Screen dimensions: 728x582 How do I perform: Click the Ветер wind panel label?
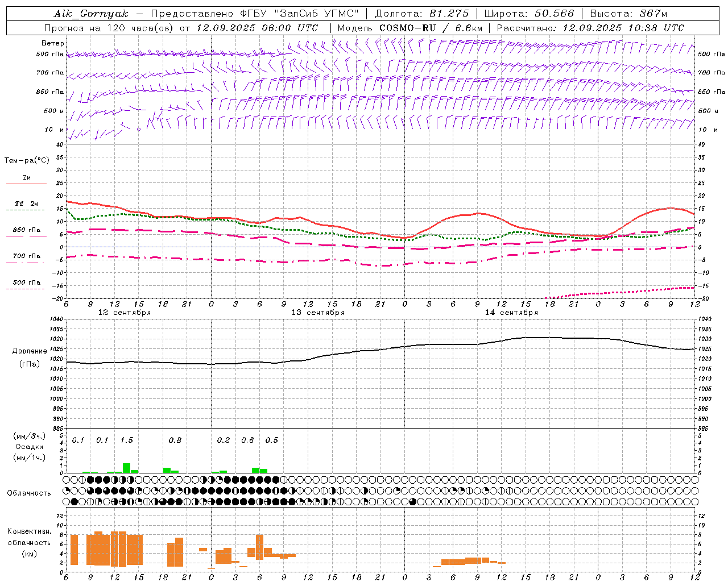52,43
